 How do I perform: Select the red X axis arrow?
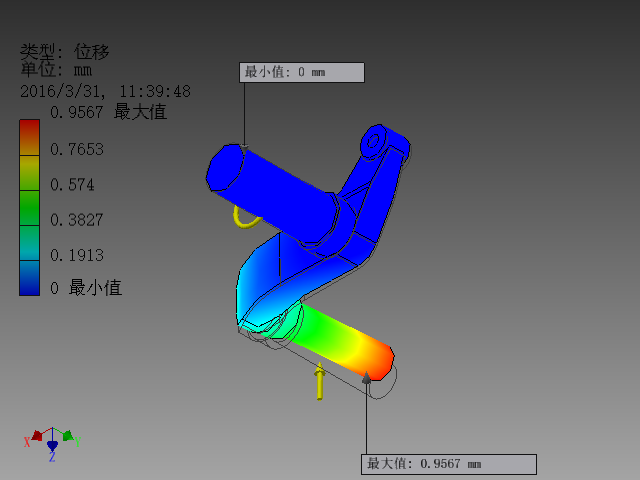click(37, 436)
